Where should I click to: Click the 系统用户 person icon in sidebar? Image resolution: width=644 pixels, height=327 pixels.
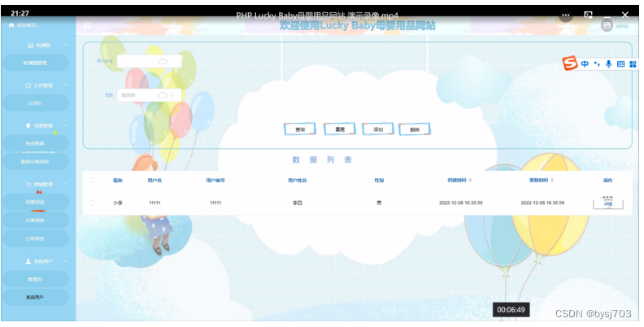28,261
